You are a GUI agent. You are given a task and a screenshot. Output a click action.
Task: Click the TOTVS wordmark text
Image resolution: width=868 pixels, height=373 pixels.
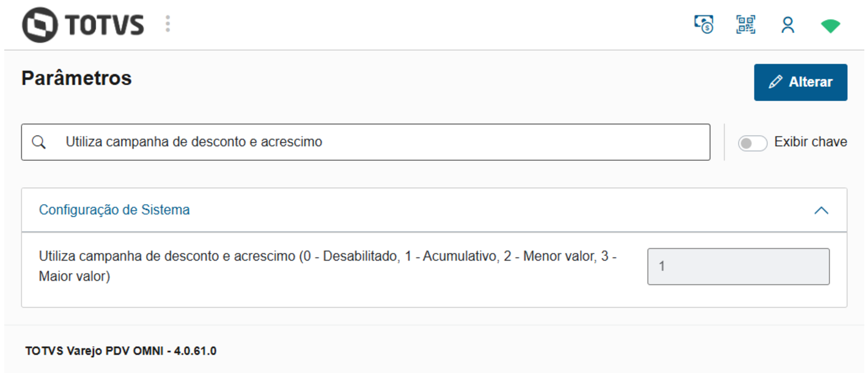pos(104,25)
